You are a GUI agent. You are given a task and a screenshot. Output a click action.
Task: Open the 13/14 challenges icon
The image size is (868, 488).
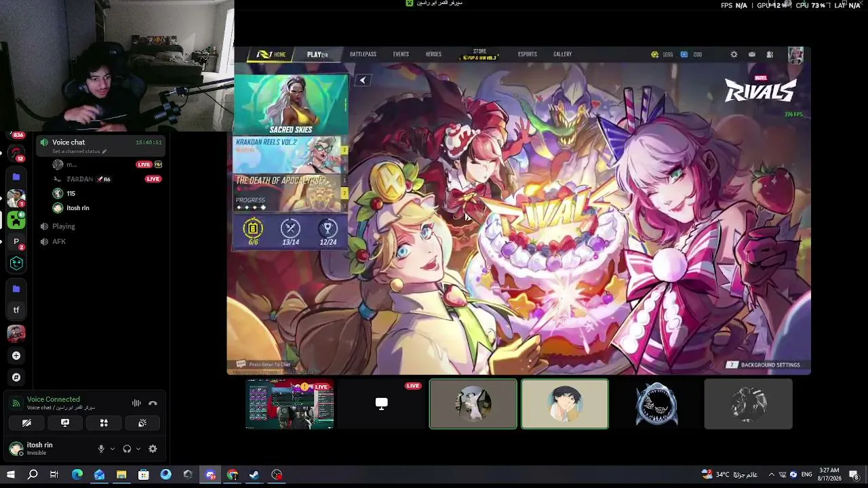tap(290, 232)
